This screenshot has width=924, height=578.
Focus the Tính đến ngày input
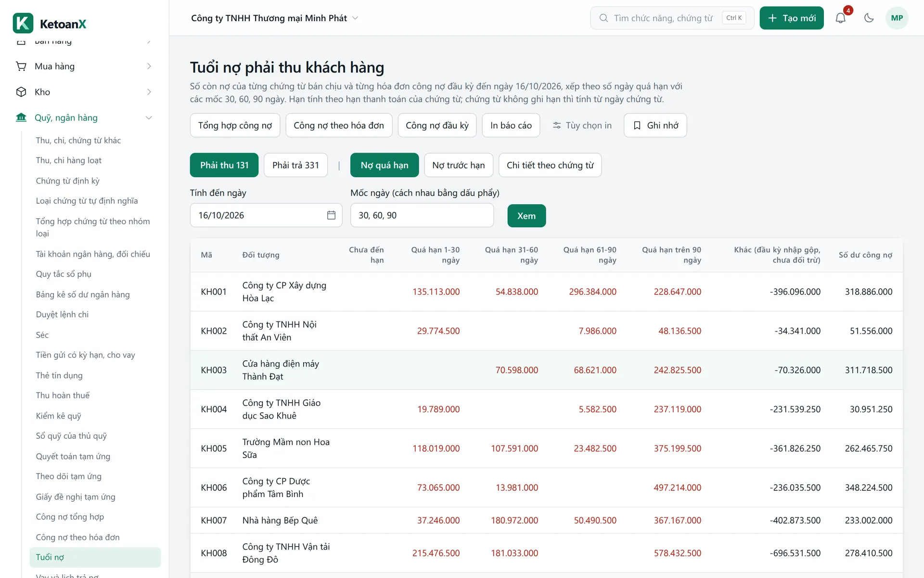(x=266, y=215)
